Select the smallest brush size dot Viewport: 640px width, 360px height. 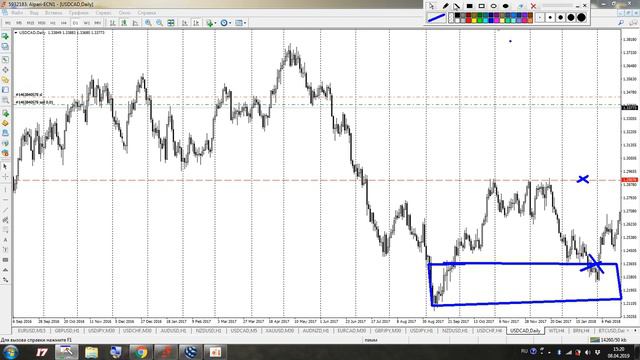click(x=540, y=18)
